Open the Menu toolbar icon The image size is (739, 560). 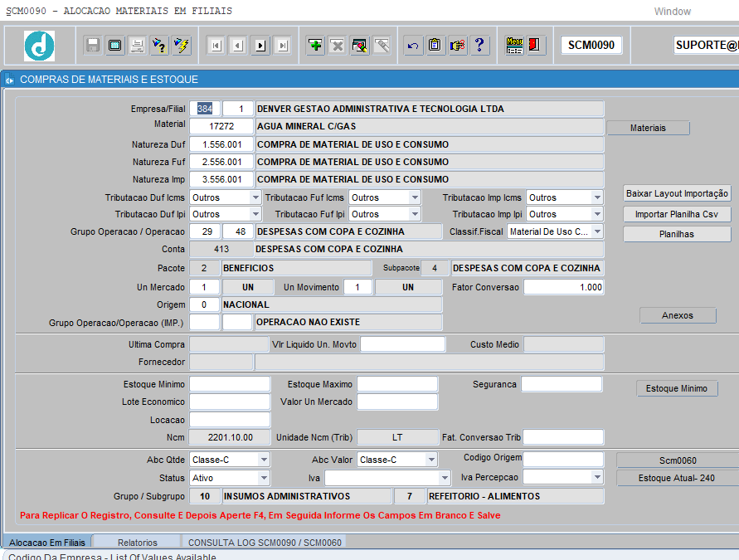pyautogui.click(x=514, y=46)
